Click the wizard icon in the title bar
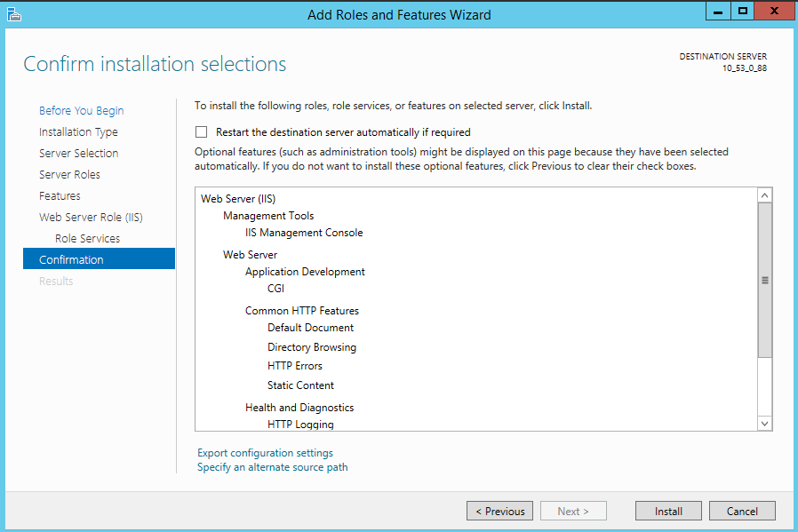The image size is (798, 532). coord(12,13)
